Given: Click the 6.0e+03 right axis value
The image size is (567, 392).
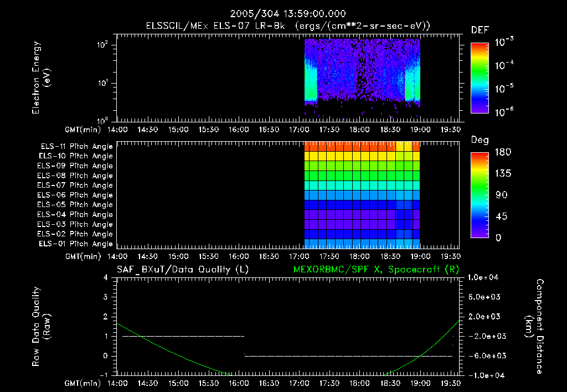Looking at the screenshot, I should [x=484, y=297].
